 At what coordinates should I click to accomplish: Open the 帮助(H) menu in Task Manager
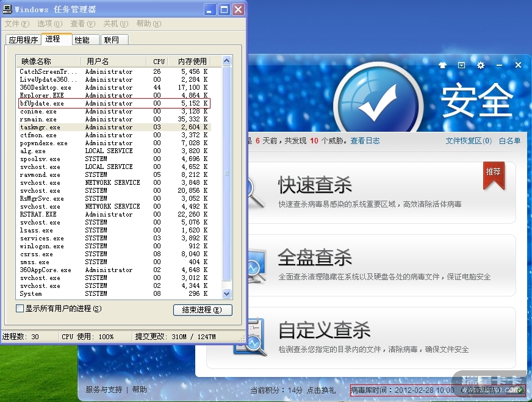(x=149, y=24)
